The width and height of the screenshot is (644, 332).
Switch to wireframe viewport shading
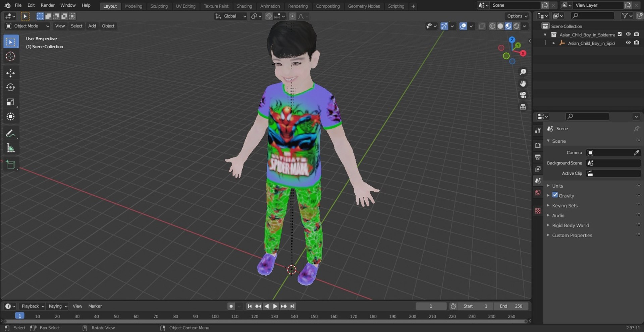[x=492, y=26]
